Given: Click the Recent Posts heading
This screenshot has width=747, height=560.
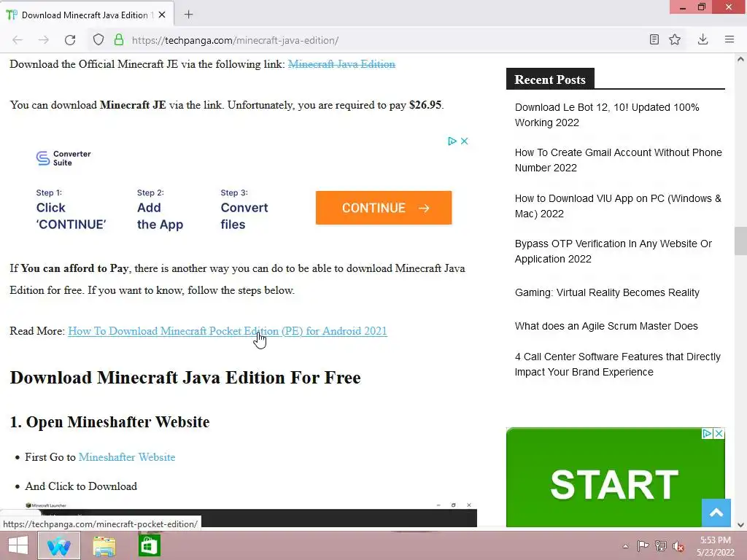Looking at the screenshot, I should (550, 79).
